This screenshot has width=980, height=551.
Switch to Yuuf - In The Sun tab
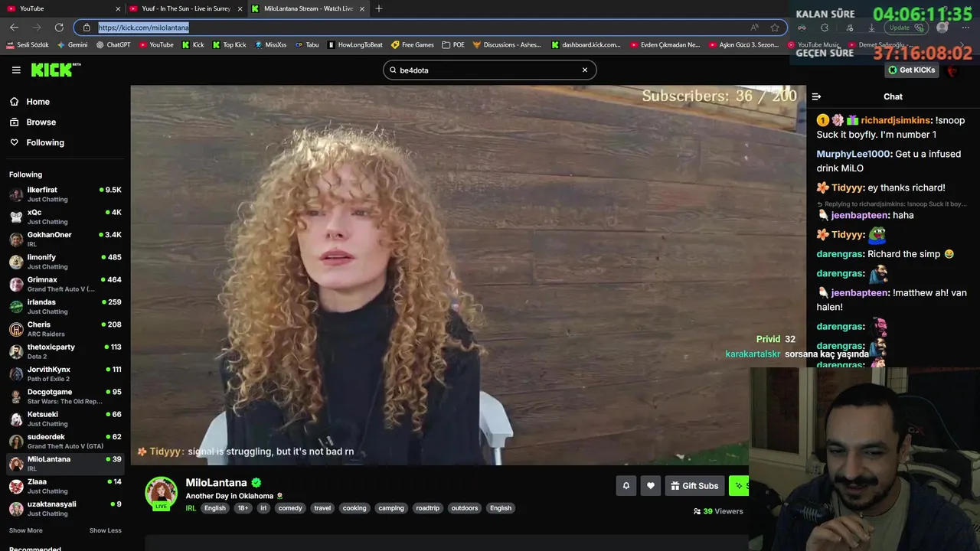coord(186,8)
